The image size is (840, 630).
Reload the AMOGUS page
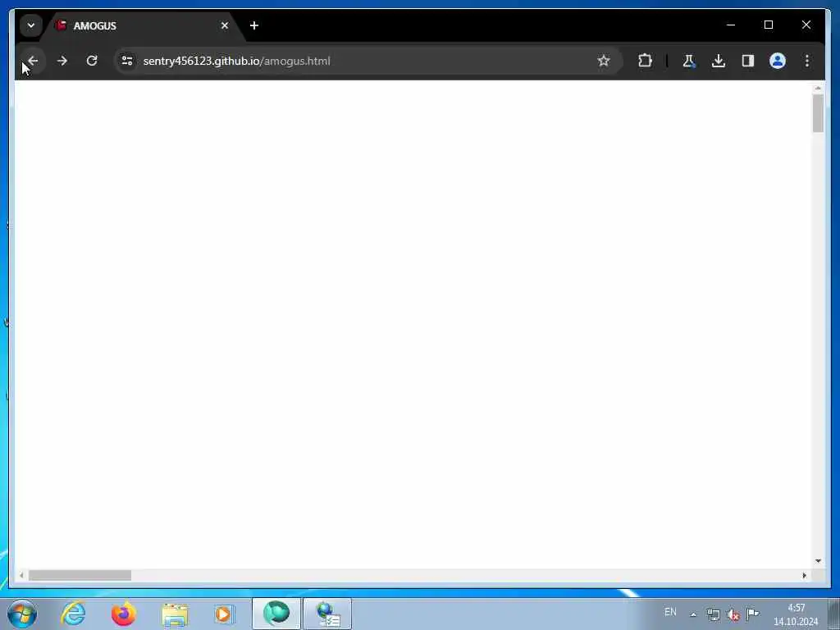pyautogui.click(x=92, y=61)
